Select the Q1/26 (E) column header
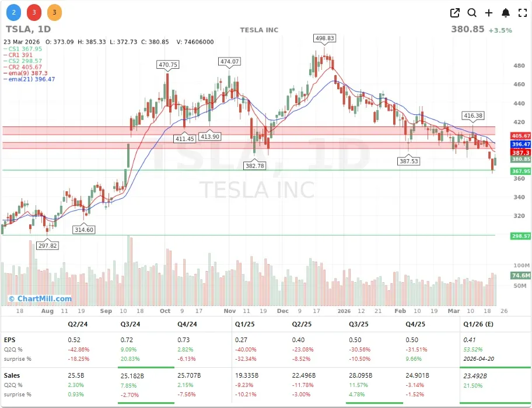 click(479, 324)
